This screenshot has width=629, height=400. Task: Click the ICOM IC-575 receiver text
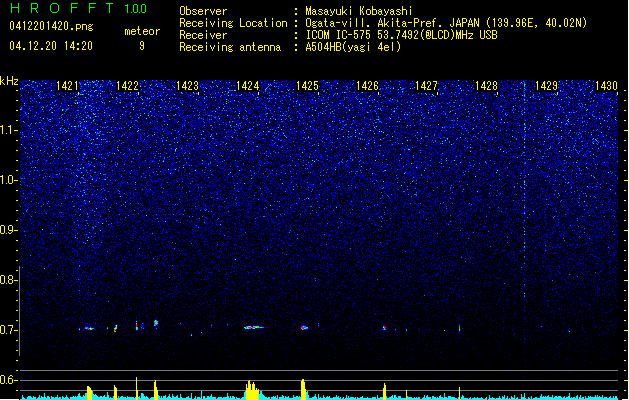point(401,35)
